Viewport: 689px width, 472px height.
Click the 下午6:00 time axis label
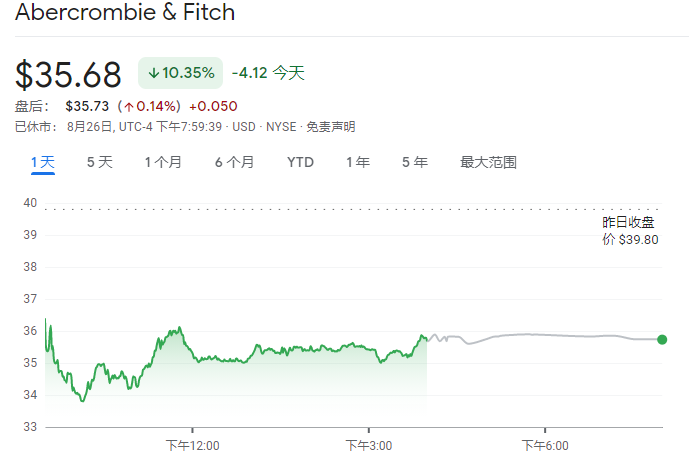(x=544, y=445)
